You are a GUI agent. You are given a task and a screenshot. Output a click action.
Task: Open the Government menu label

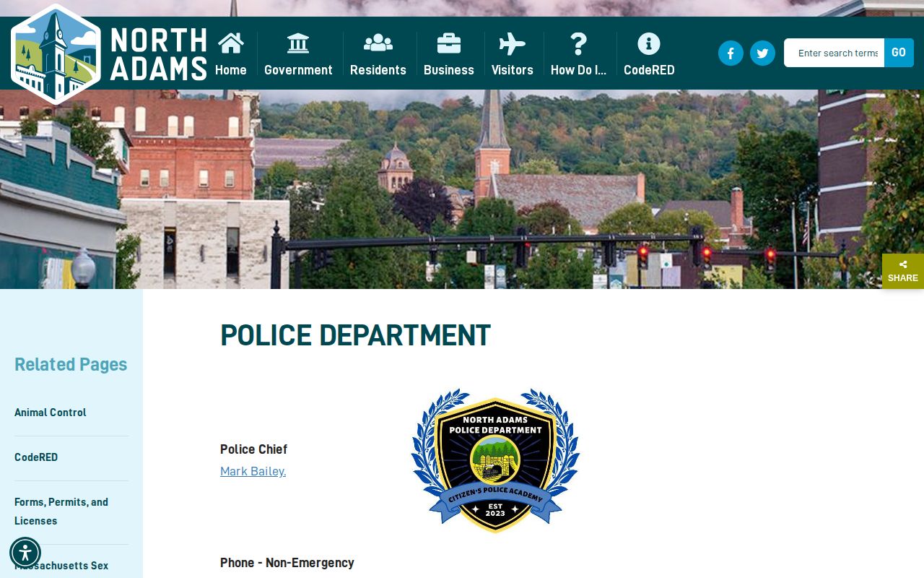[x=298, y=70]
